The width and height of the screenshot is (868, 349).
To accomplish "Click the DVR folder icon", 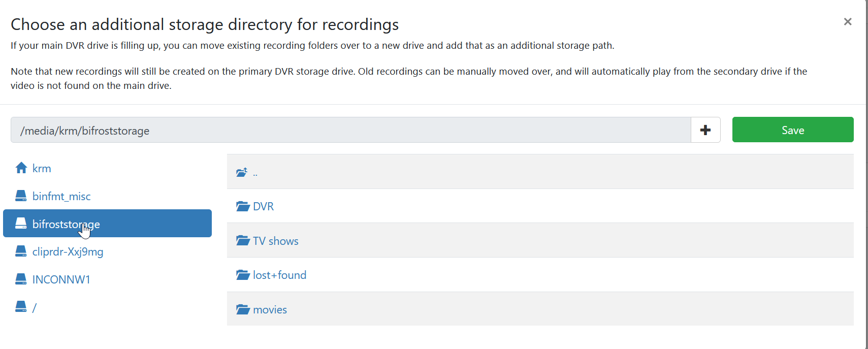I will point(243,206).
